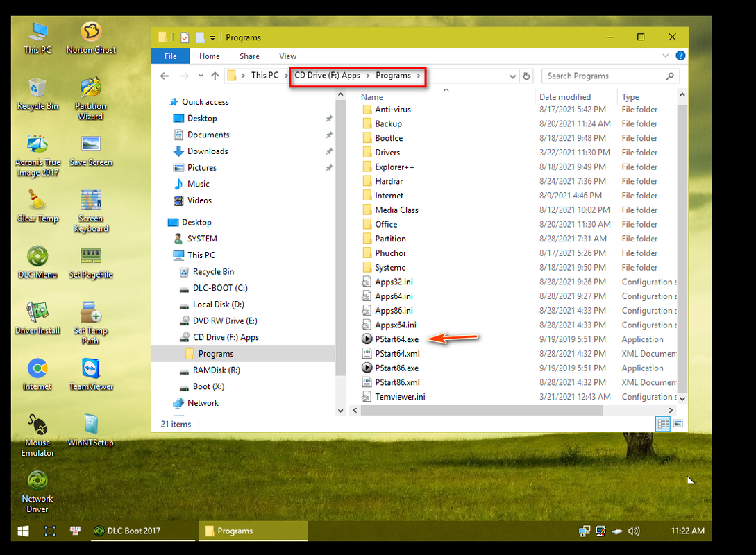Click the Set PageFile desktop icon
The image size is (756, 555).
click(91, 263)
